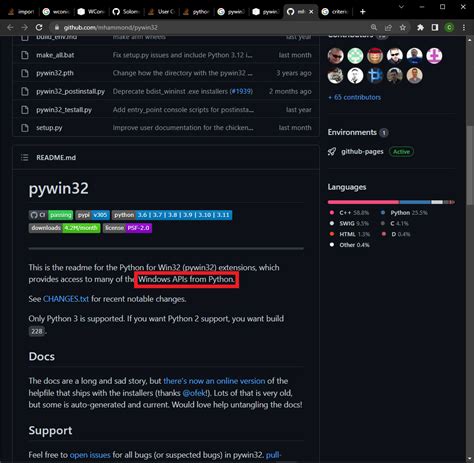Show the + 65 contributors link
The height and width of the screenshot is (463, 474).
(354, 97)
